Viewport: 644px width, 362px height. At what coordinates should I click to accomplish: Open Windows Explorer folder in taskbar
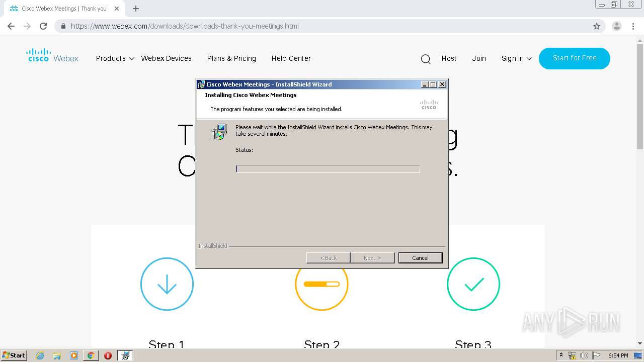pyautogui.click(x=57, y=355)
